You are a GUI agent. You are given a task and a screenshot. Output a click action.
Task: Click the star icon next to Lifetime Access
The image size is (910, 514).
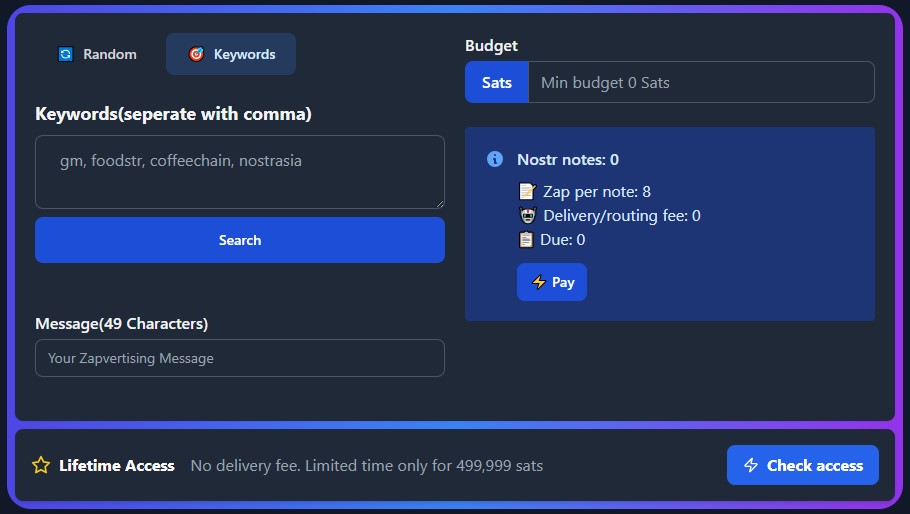pos(41,465)
